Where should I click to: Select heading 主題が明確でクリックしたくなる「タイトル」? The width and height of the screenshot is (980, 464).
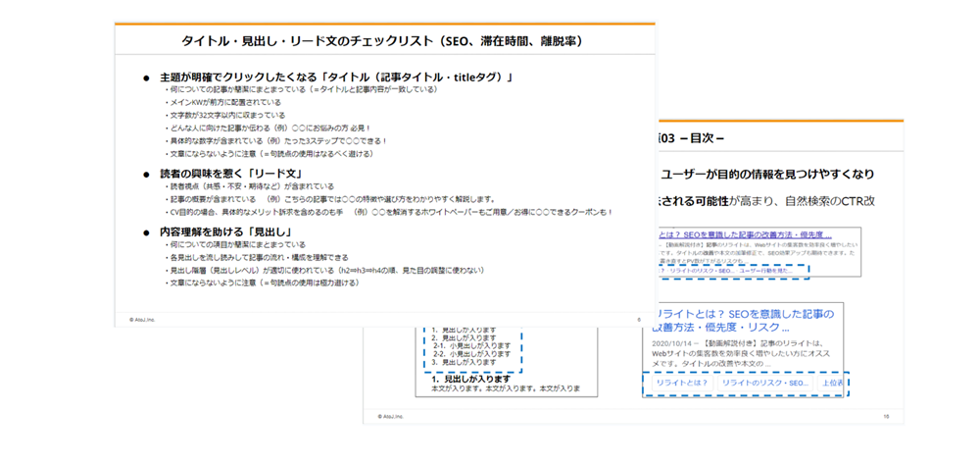(336, 77)
